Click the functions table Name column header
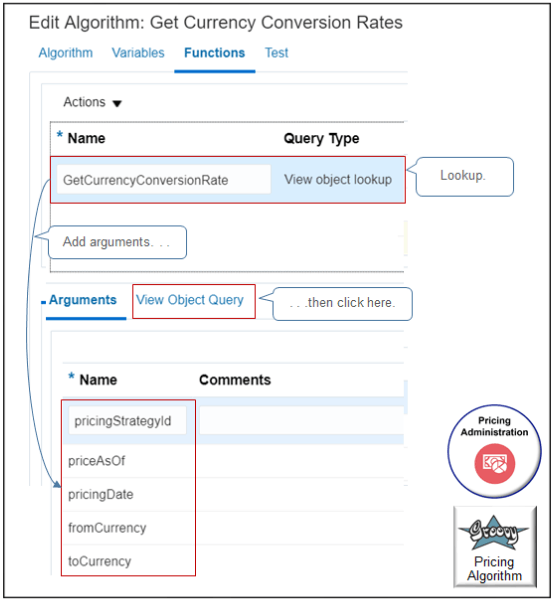 tap(86, 138)
